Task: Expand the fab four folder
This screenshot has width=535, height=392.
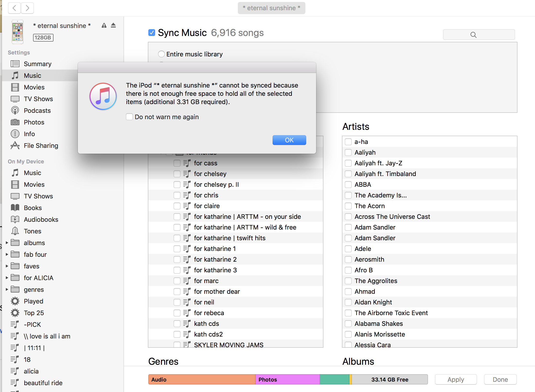Action: coord(7,254)
